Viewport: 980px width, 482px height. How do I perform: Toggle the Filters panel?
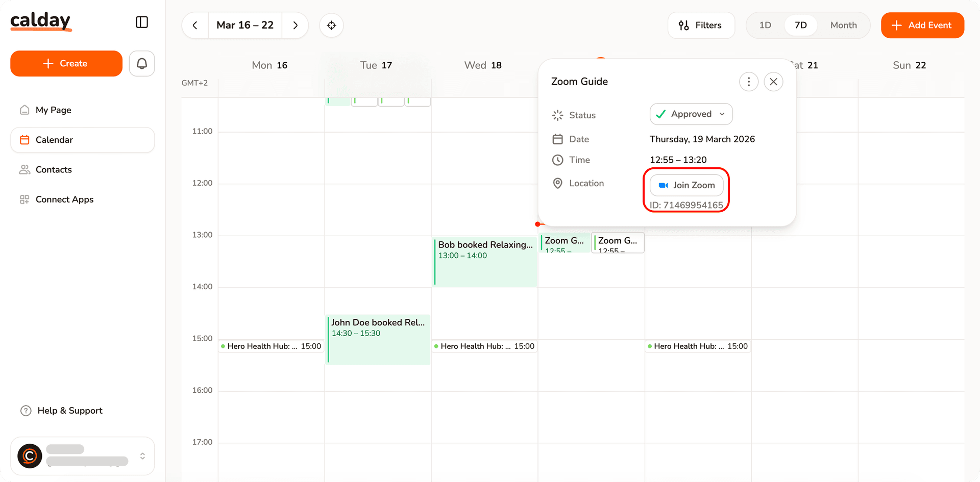coord(701,25)
